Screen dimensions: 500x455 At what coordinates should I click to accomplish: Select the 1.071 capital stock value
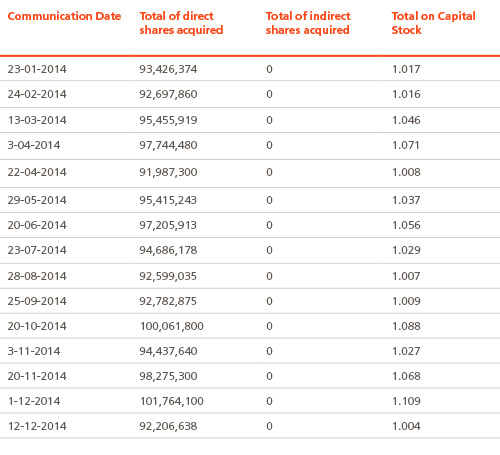tap(406, 145)
